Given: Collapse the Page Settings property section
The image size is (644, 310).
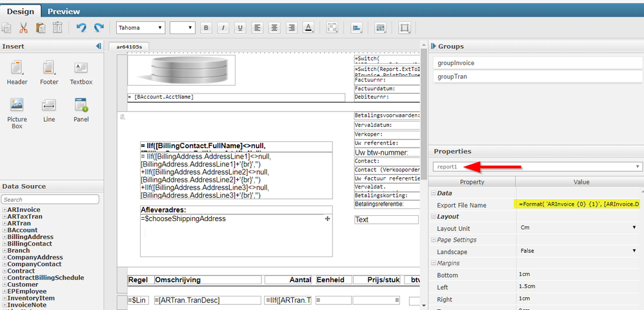Looking at the screenshot, I should 433,240.
